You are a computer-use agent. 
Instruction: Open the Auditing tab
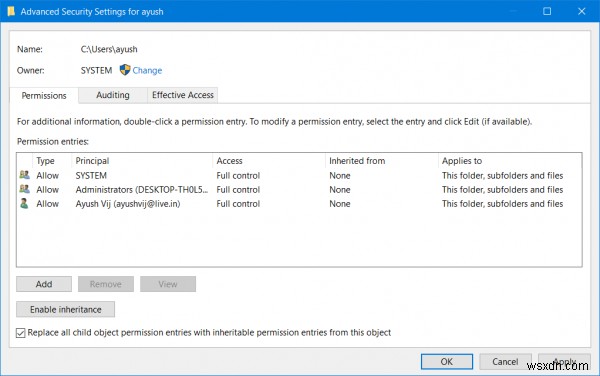(113, 95)
